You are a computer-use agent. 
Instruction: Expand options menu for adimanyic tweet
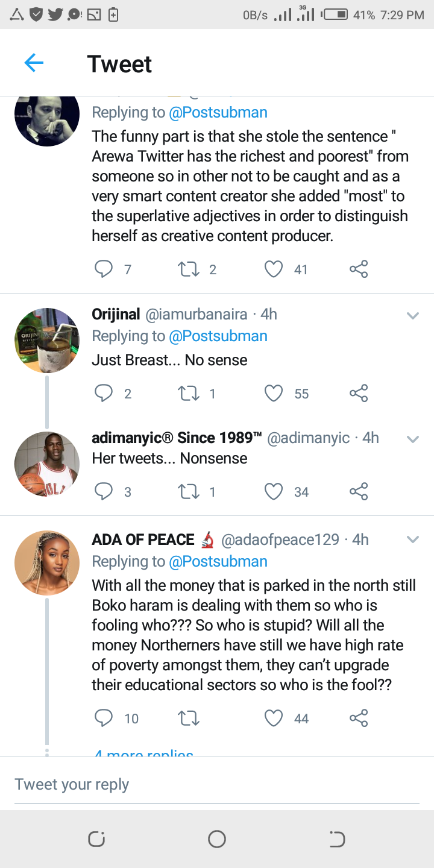(x=413, y=439)
